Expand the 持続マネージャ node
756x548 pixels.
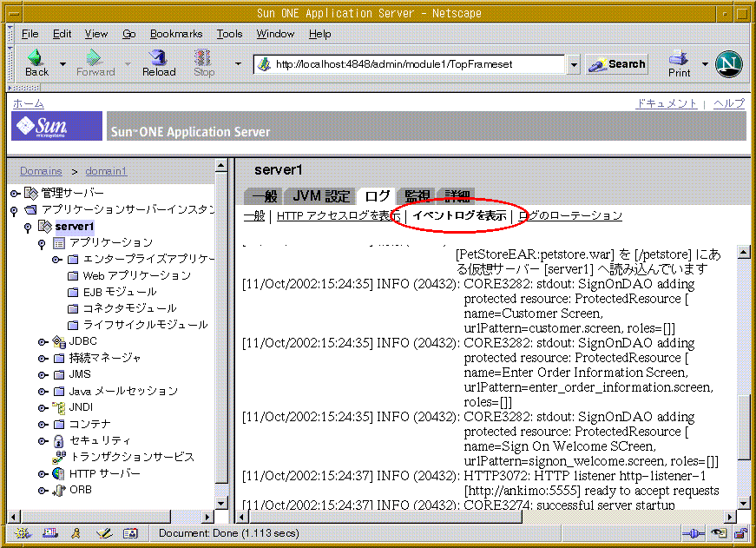[43, 359]
